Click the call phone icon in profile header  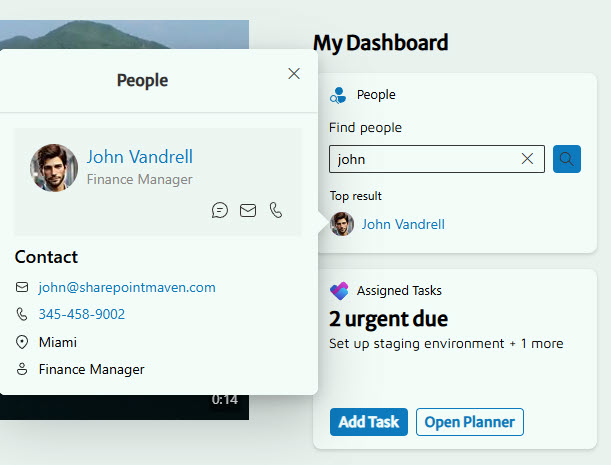pyautogui.click(x=276, y=210)
